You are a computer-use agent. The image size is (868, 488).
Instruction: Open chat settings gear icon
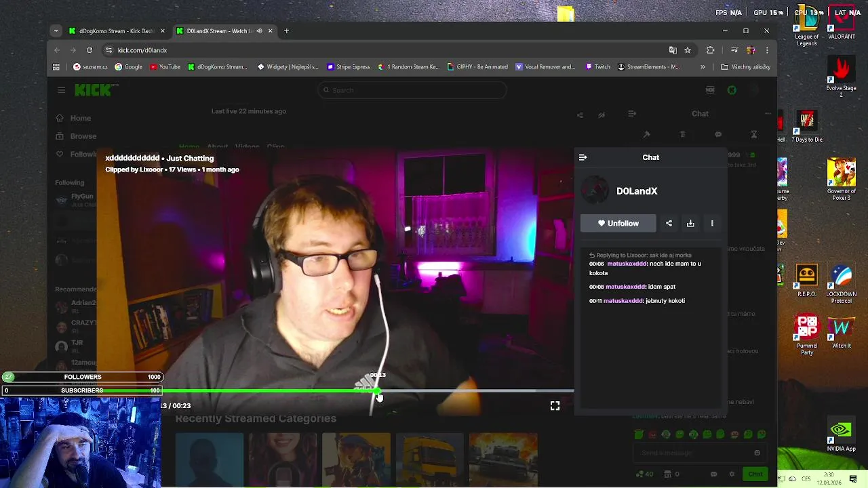(x=732, y=474)
